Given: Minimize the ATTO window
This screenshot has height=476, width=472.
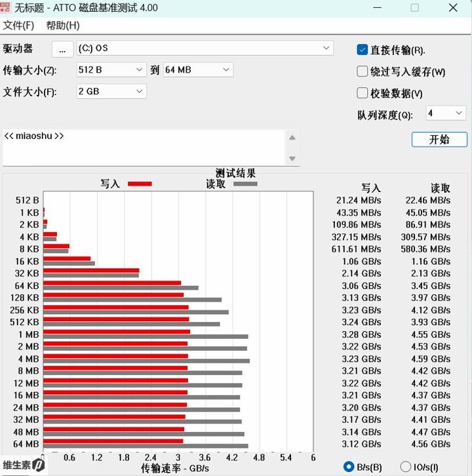Looking at the screenshot, I should (x=377, y=7).
